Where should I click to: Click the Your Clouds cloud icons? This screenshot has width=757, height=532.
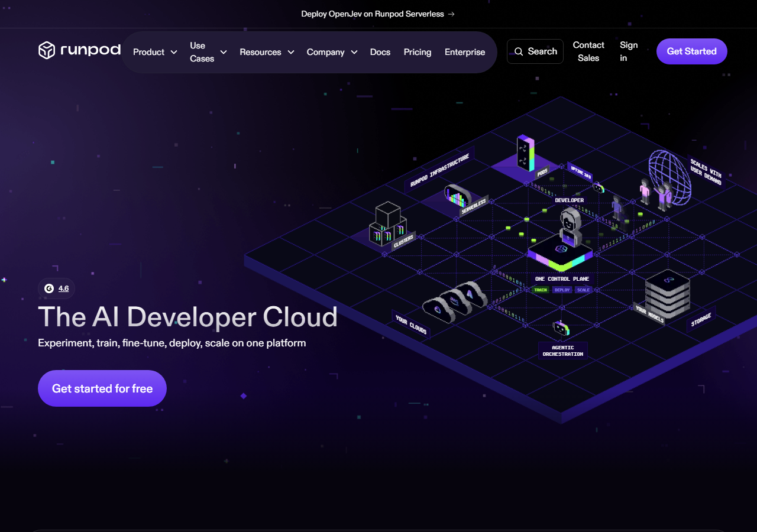(454, 301)
